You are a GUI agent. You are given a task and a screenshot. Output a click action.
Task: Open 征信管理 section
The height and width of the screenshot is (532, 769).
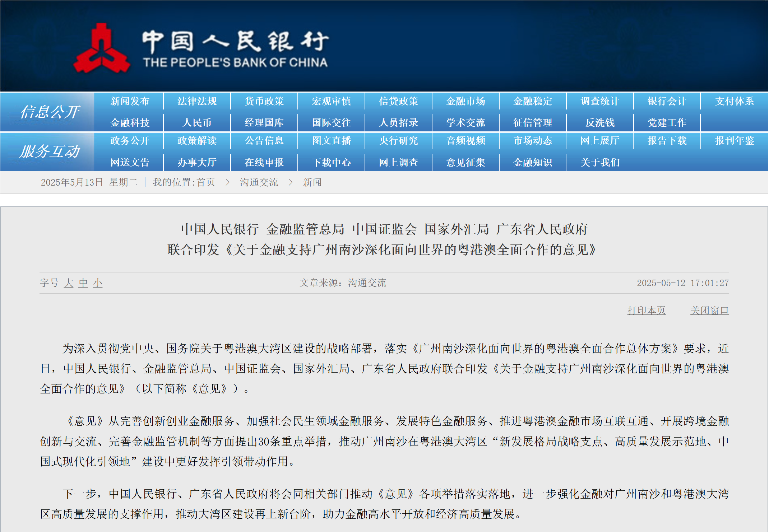pos(533,123)
